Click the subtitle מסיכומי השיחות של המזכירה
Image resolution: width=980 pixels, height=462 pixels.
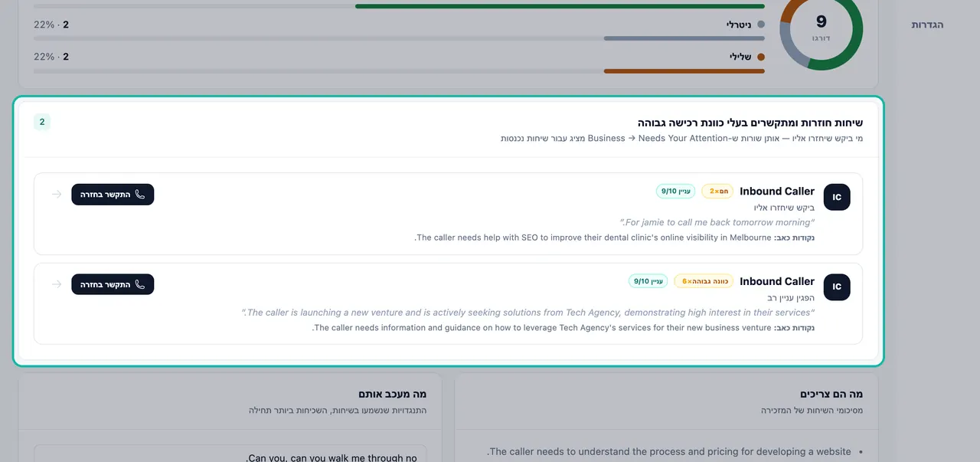pos(812,410)
